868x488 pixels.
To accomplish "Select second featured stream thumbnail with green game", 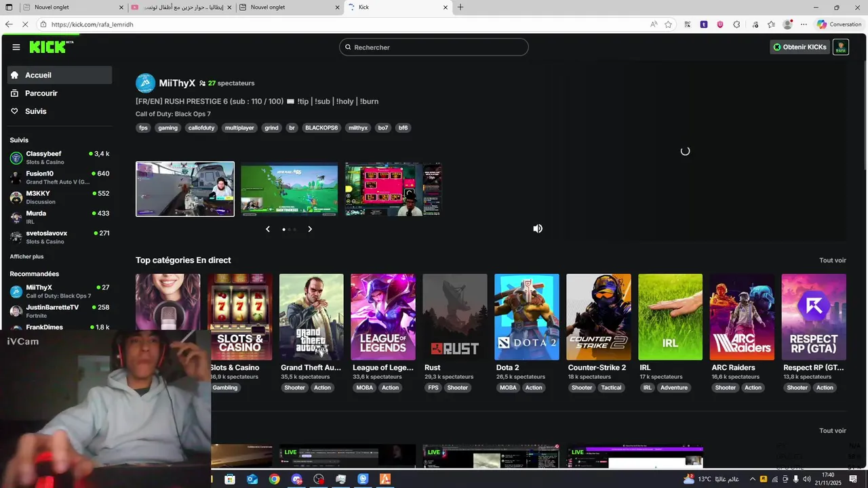I will pos(289,190).
